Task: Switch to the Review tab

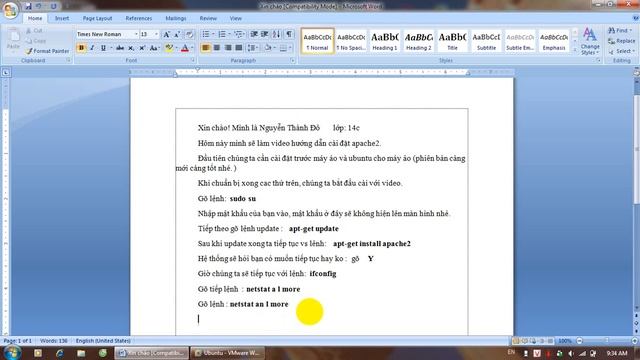Action: coord(208,18)
